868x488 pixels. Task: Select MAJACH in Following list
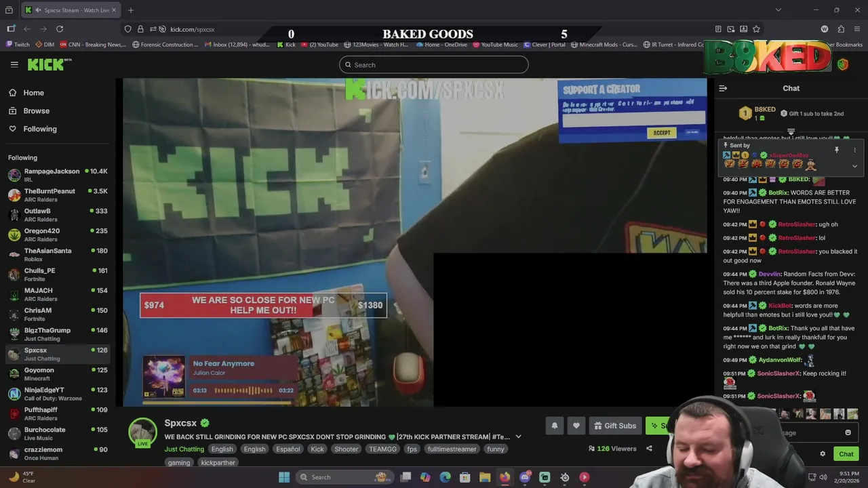coord(58,294)
